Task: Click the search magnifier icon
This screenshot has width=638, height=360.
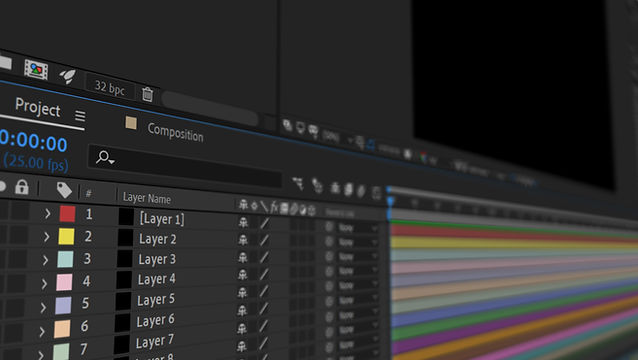Action: [105, 157]
